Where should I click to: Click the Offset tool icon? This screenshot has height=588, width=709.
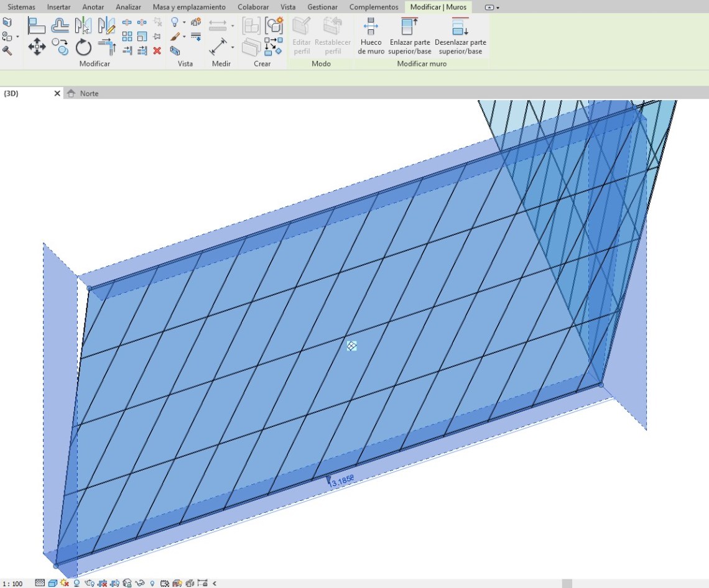pos(60,26)
